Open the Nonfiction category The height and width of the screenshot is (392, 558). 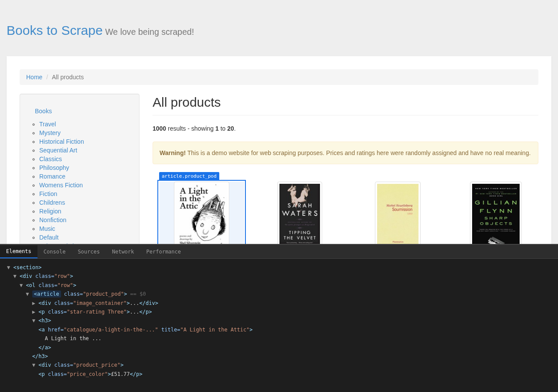tap(53, 220)
